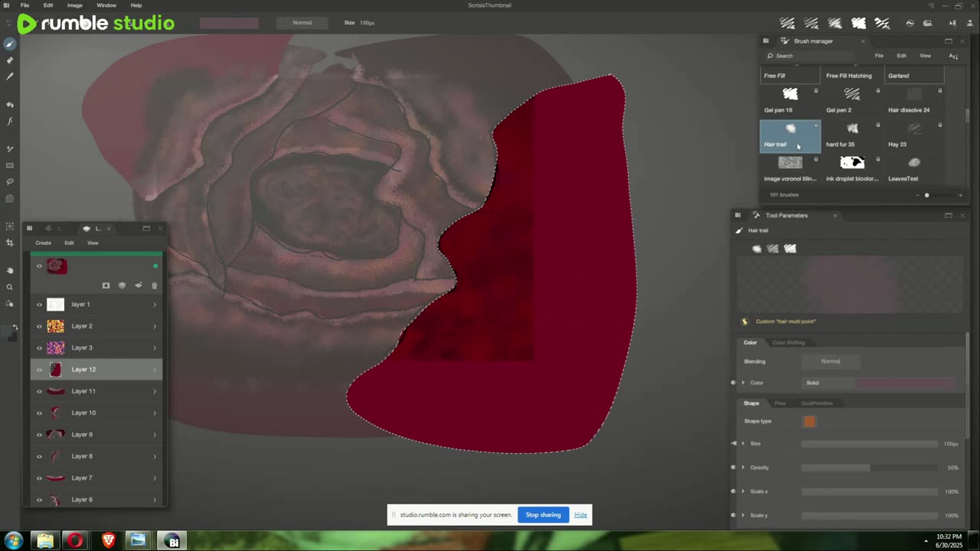Choose the Hair dissolve 24 brush
This screenshot has height=551, width=980.
913,99
